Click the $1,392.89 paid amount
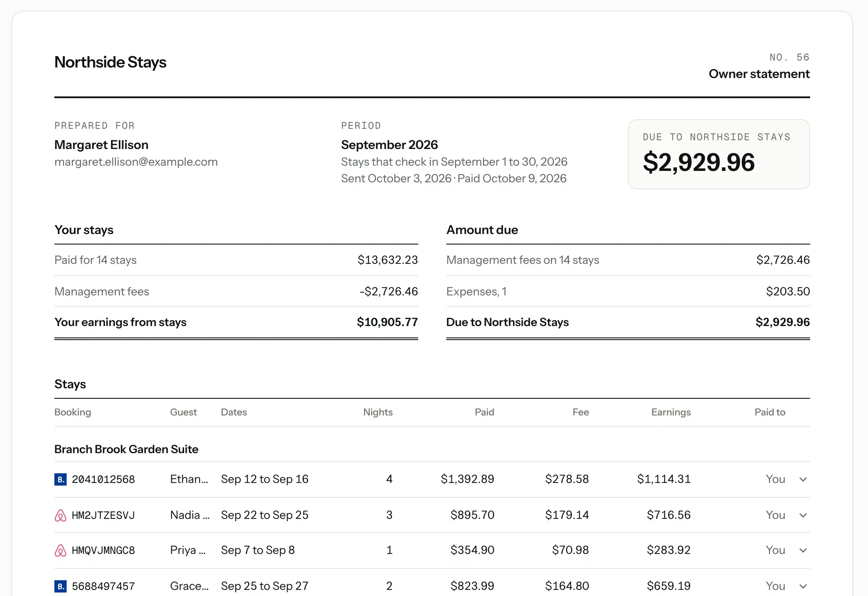This screenshot has height=596, width=868. pos(467,479)
